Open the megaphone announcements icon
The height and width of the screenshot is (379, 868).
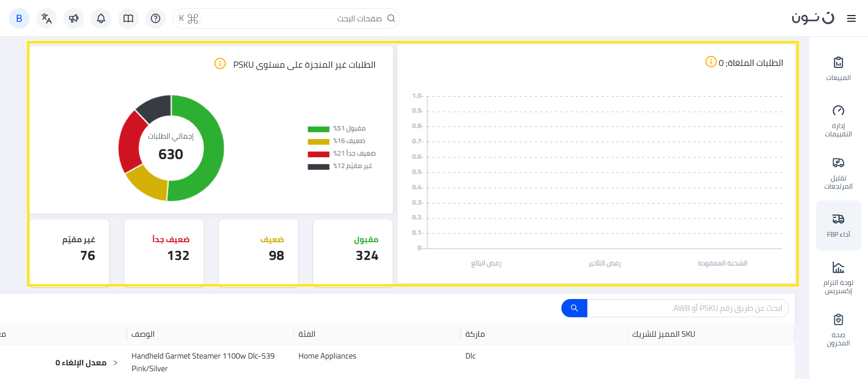click(x=74, y=19)
